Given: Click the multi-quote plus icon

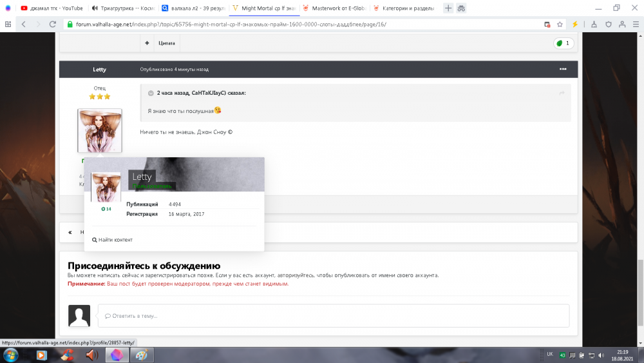Looking at the screenshot, I should pos(147,43).
